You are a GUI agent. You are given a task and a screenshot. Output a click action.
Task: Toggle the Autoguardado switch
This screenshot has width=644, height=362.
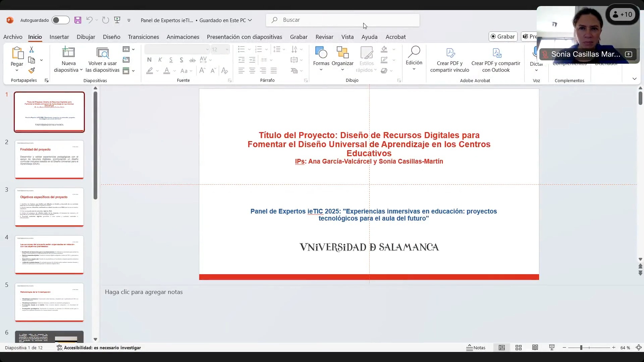61,20
